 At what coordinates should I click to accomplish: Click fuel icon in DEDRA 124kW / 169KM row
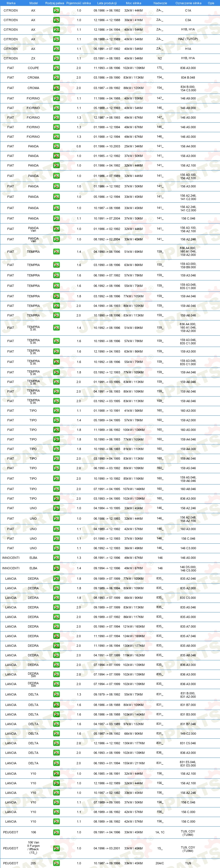pyautogui.click(x=56, y=636)
